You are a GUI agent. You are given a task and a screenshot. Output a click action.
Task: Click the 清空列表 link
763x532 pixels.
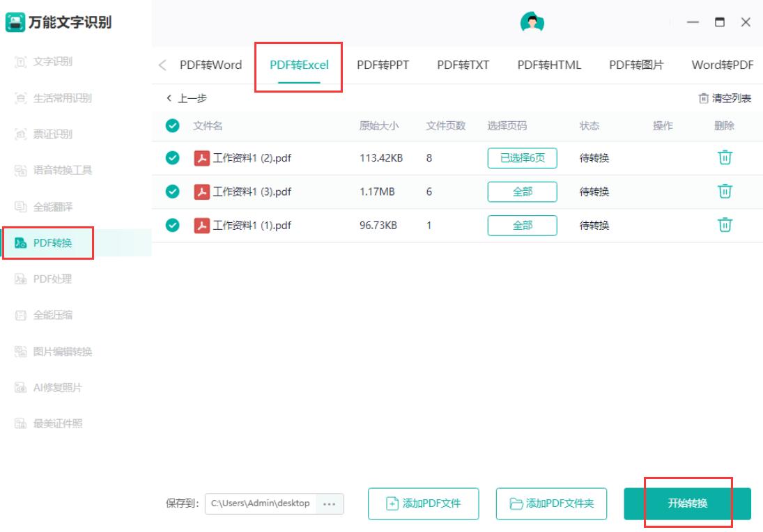point(725,98)
